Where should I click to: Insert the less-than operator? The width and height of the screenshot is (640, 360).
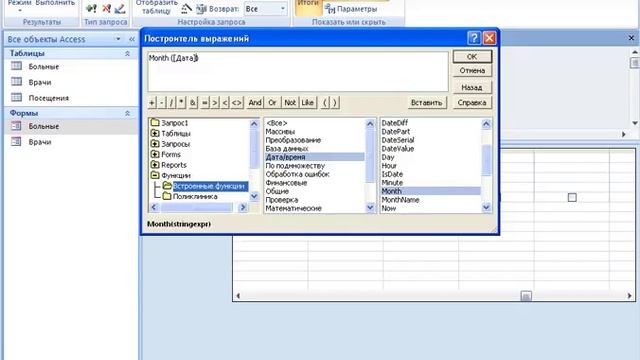(225, 103)
